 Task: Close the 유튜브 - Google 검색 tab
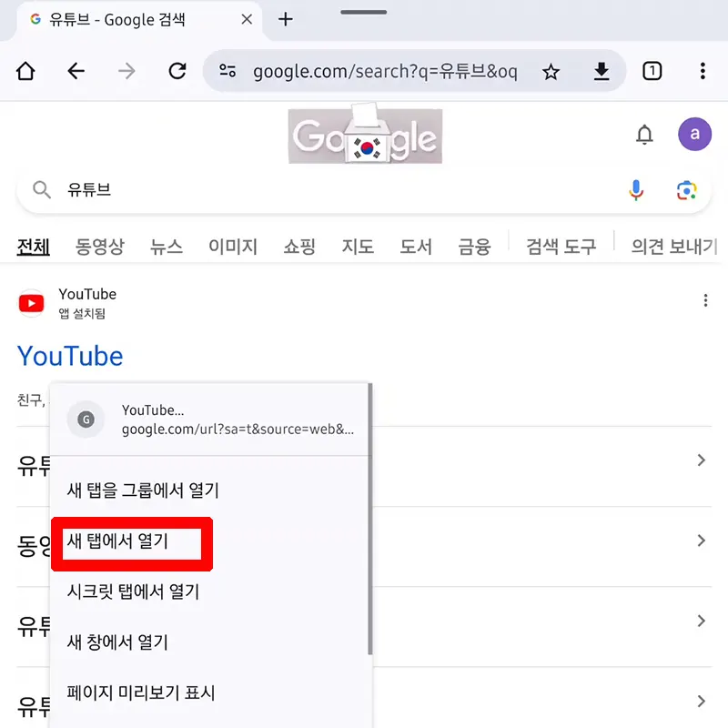pos(247,19)
